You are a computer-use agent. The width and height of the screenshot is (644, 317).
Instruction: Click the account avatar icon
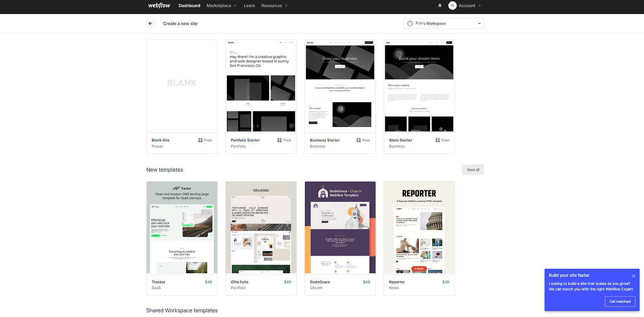tap(452, 6)
